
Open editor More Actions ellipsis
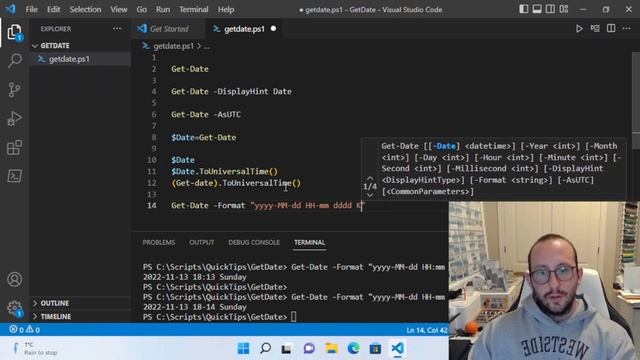[x=627, y=29]
